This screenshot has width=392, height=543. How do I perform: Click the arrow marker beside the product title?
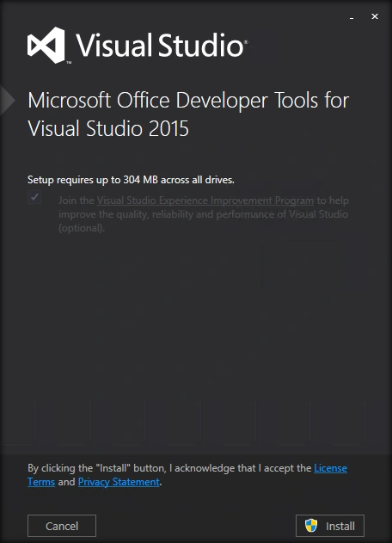point(7,101)
